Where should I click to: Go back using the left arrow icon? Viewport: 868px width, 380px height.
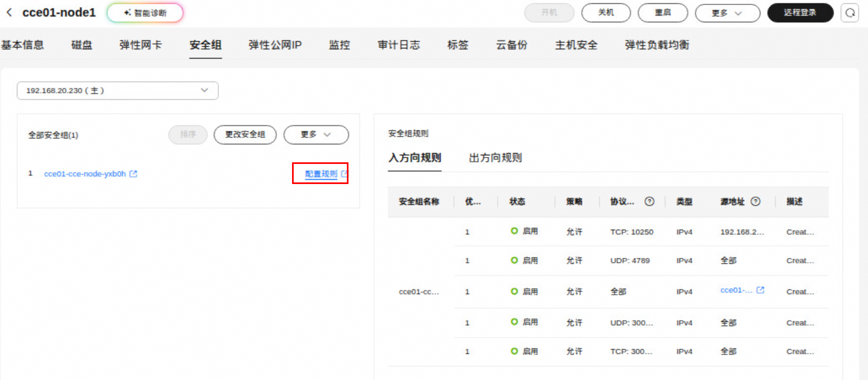click(x=9, y=12)
